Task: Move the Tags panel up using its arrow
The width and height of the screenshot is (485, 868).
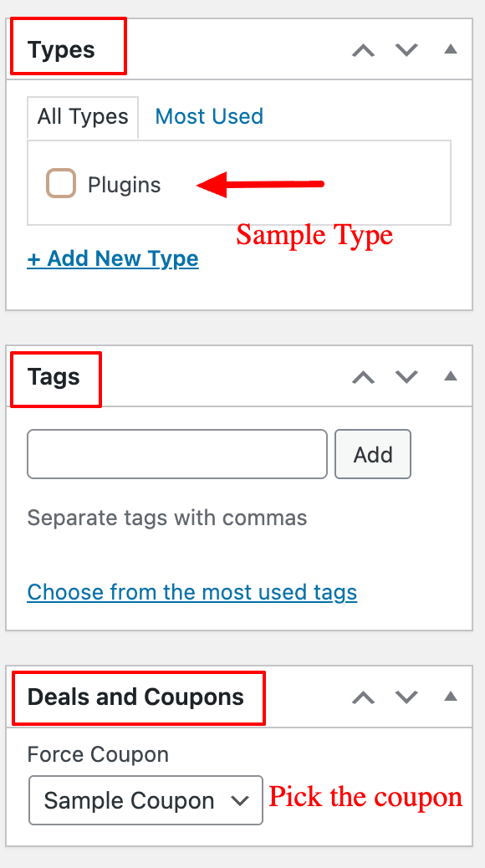Action: 363,378
